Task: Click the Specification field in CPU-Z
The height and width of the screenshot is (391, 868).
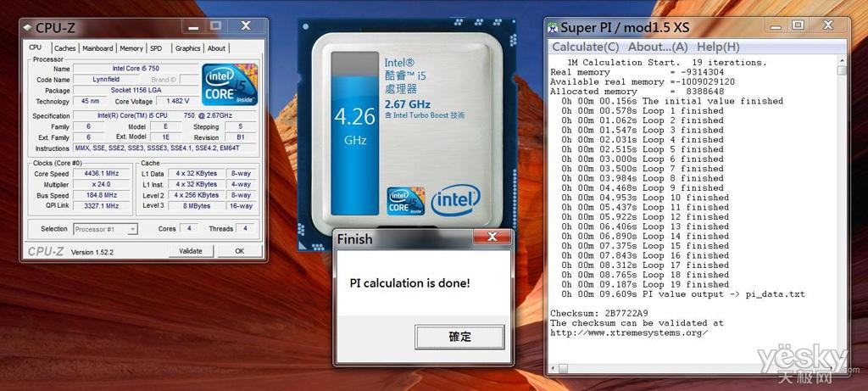Action: [165, 115]
